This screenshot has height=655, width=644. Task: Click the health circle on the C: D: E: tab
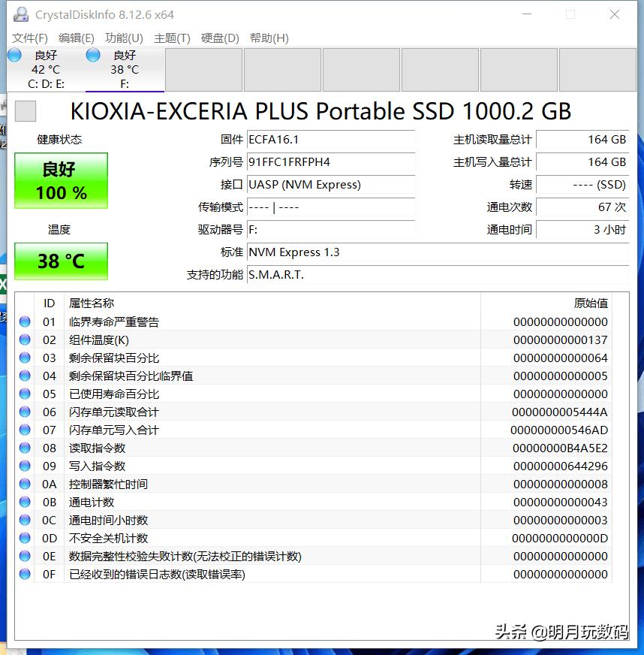[14, 54]
